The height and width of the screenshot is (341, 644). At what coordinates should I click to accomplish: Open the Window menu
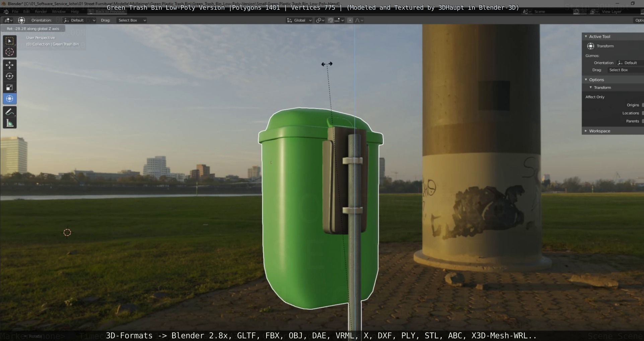point(59,12)
